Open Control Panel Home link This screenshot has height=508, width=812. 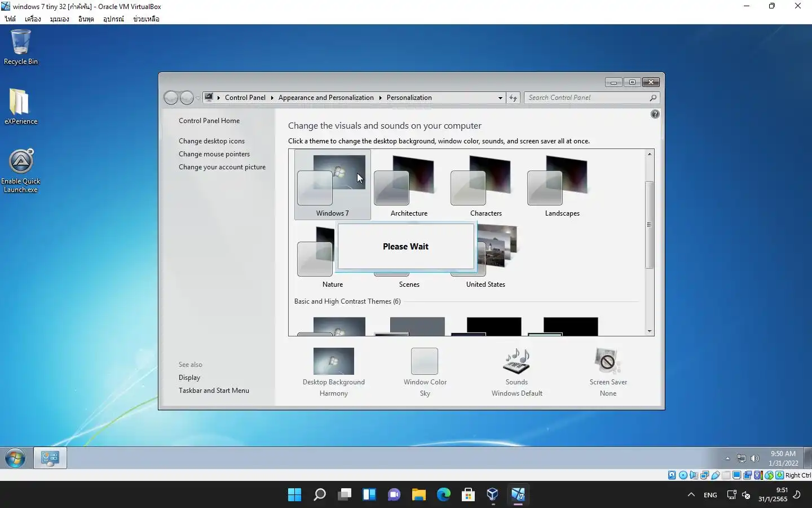tap(209, 121)
